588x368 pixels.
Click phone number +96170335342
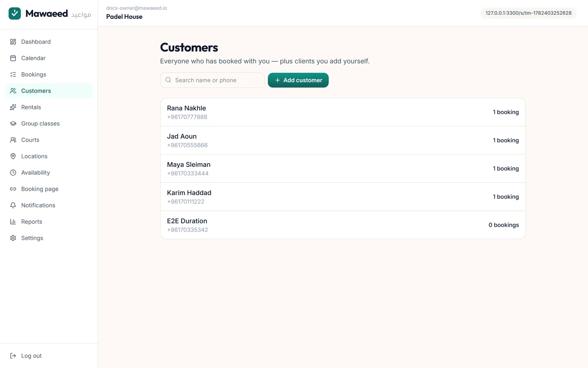(x=187, y=230)
